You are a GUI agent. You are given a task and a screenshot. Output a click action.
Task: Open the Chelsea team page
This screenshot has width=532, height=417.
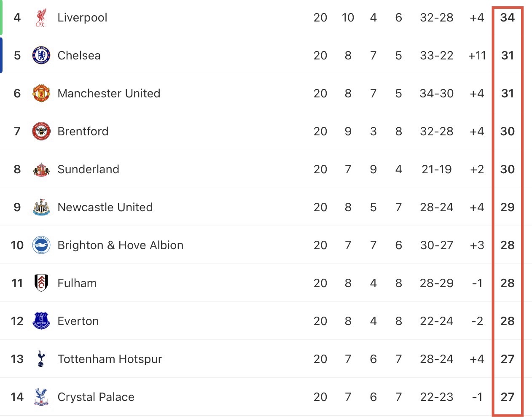(x=79, y=55)
